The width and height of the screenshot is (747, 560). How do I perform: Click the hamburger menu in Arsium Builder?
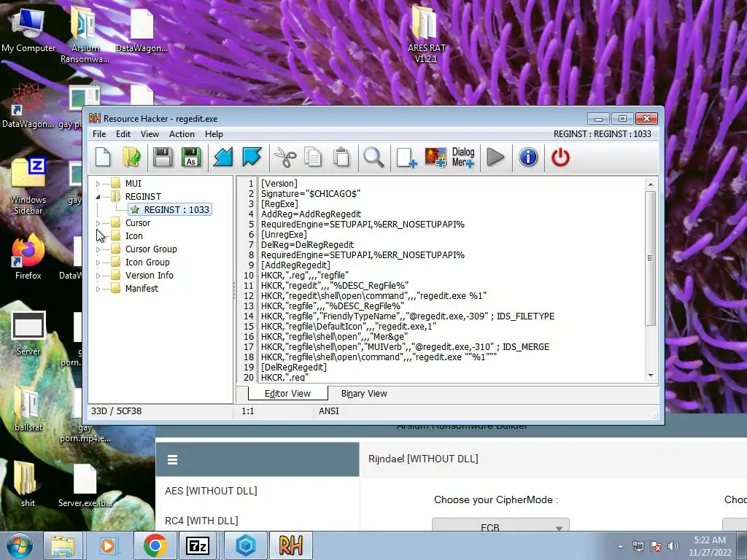(x=172, y=459)
